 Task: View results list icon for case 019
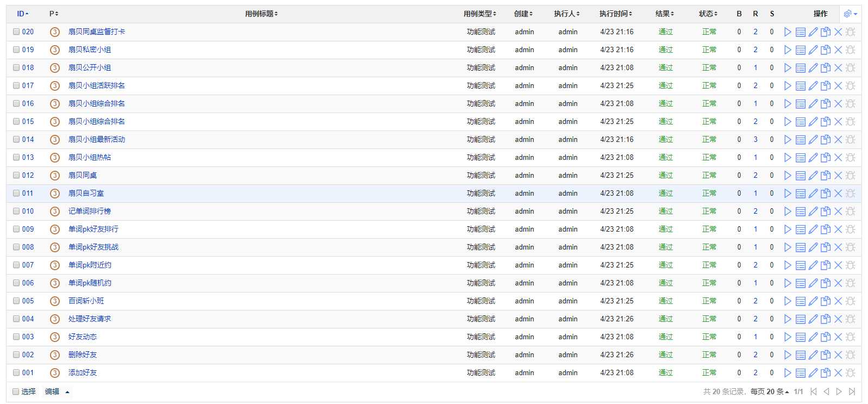coord(801,50)
